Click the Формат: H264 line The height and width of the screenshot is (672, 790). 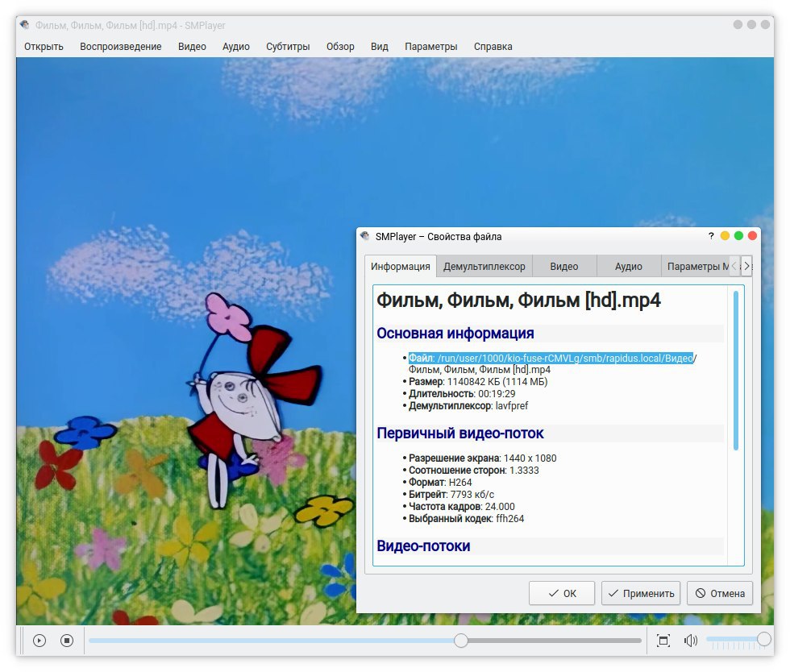(440, 482)
